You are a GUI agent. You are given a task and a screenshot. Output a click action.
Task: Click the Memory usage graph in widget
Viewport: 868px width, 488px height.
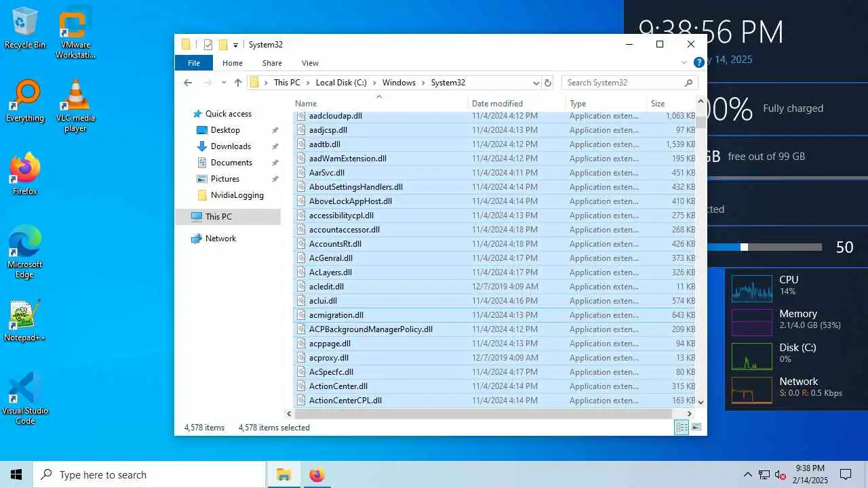click(751, 322)
